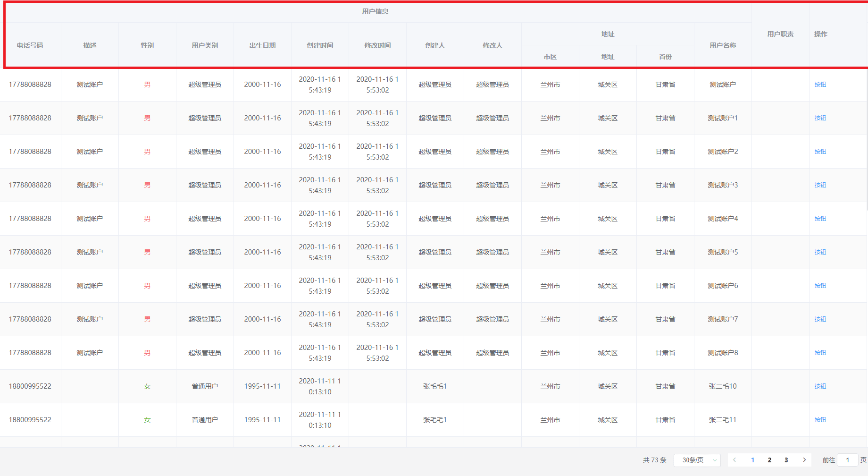
Task: Select user name cell 测试账户4
Action: [723, 219]
